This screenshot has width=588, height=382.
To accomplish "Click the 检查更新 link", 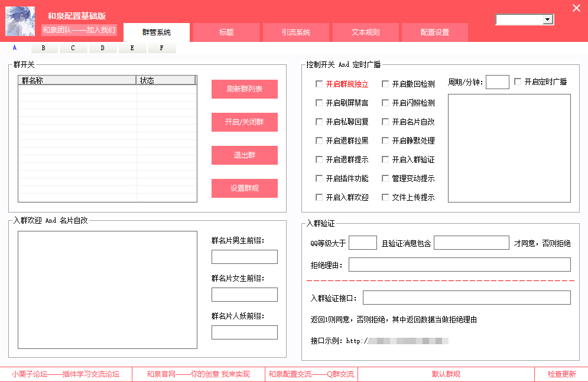I will point(561,374).
